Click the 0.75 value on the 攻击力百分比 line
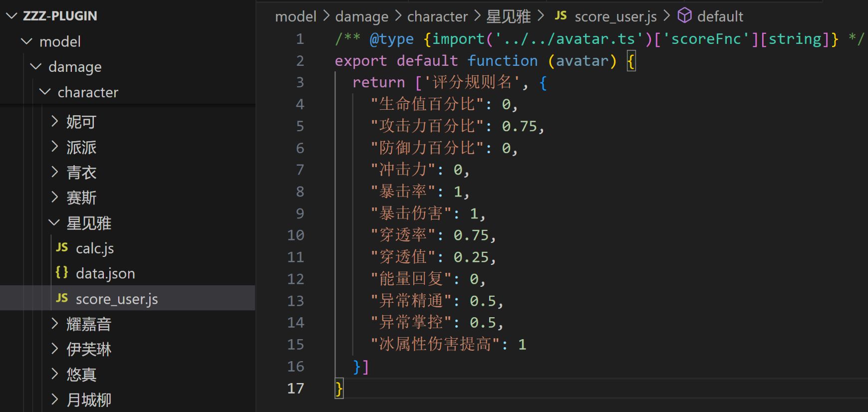 [x=520, y=126]
